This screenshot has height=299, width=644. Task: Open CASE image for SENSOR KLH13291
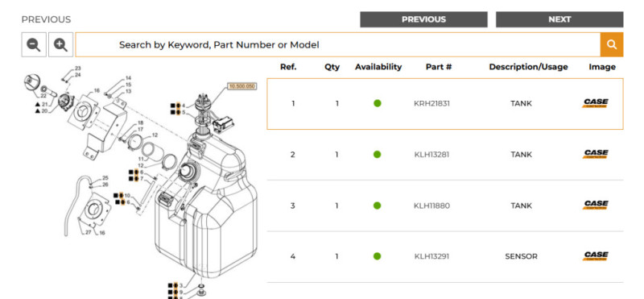click(x=596, y=256)
